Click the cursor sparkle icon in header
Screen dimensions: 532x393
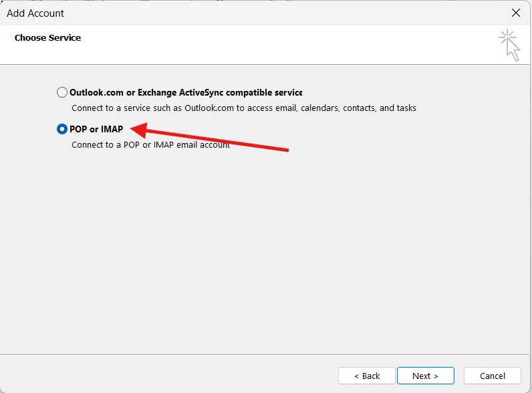[x=509, y=44]
